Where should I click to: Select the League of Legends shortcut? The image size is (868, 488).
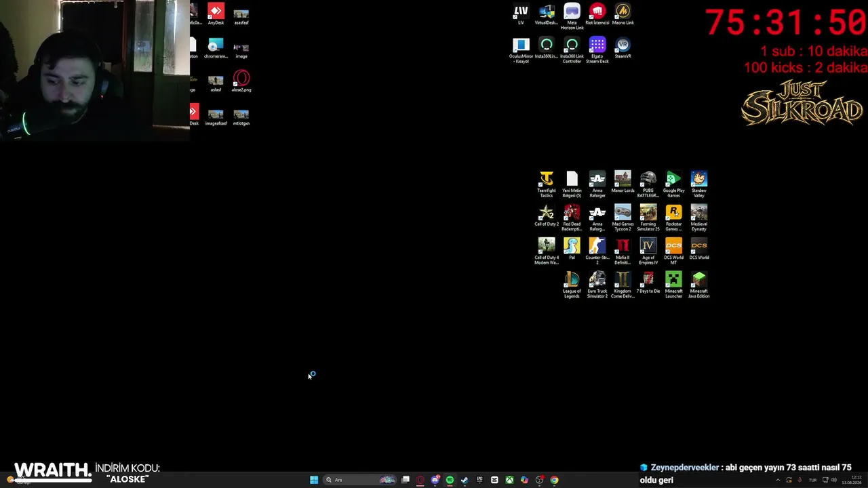pos(572,285)
